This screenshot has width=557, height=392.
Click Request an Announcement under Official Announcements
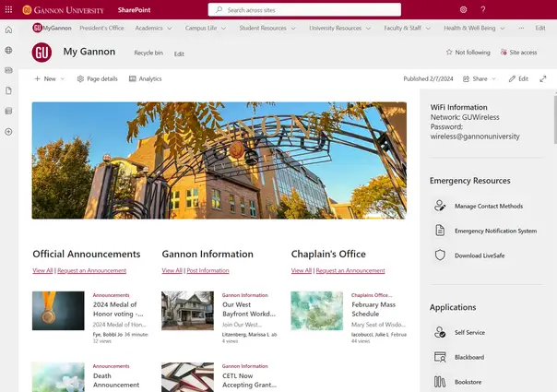point(91,270)
